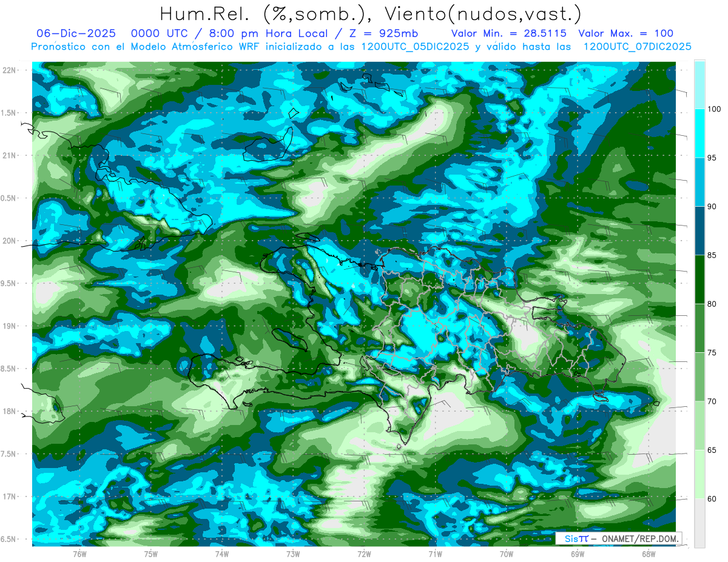The height and width of the screenshot is (562, 728).
Task: Click the pale green swatch between 60 and 65
Action: (699, 474)
